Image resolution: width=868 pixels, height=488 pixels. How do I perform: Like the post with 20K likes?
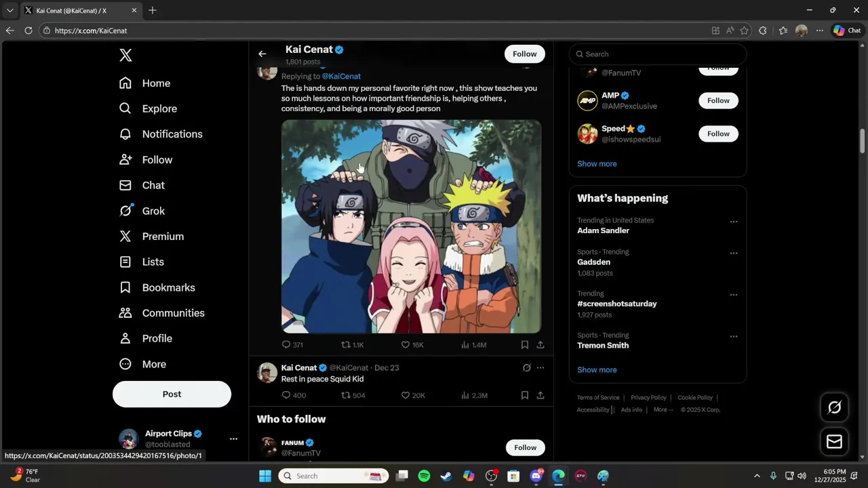click(412, 395)
